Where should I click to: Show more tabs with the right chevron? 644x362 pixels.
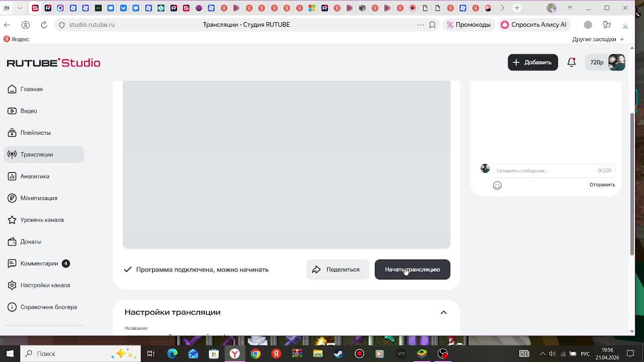click(502, 8)
